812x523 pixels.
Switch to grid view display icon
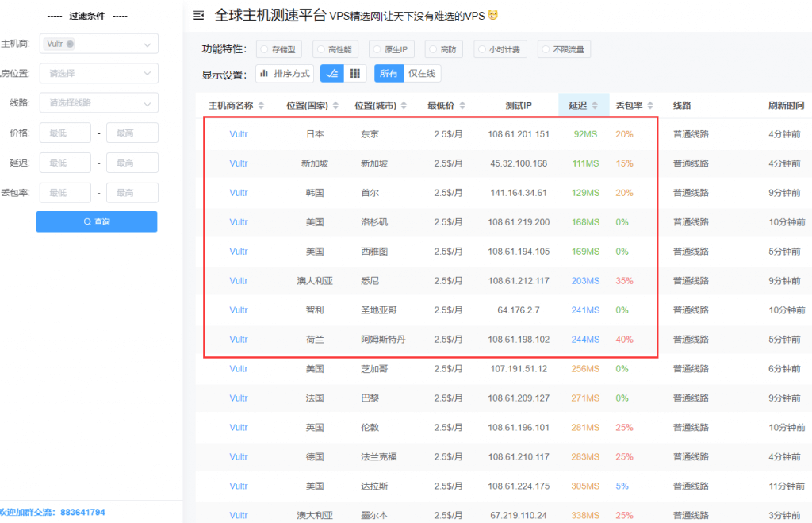[355, 74]
